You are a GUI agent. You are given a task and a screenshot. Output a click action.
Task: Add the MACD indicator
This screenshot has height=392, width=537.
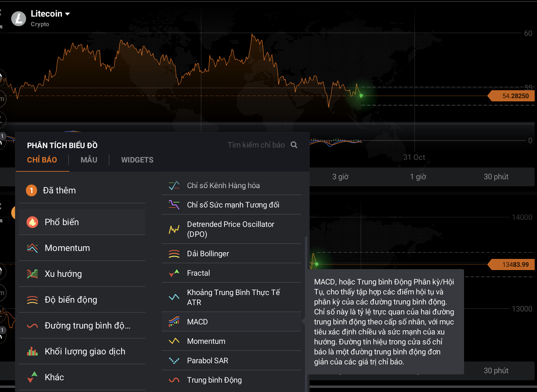[x=197, y=322]
